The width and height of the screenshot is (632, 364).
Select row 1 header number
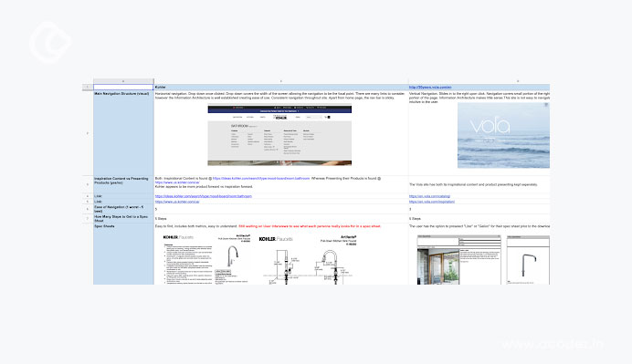[x=88, y=87]
